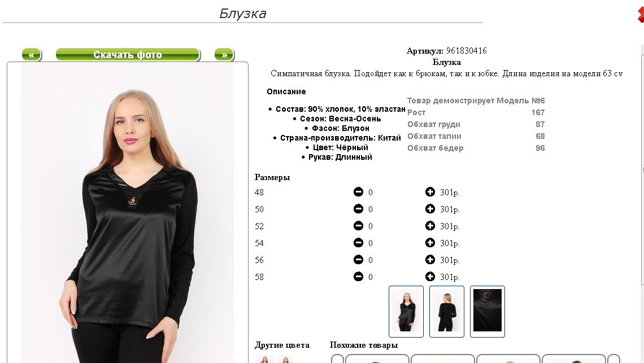This screenshot has height=363, width=644.
Task: Click the main blouse model photo
Action: tap(127, 213)
